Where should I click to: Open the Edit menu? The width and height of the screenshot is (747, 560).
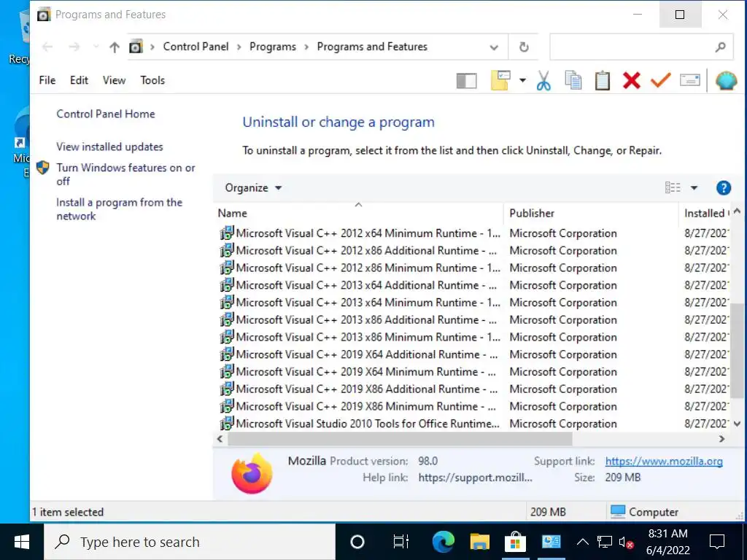pyautogui.click(x=79, y=80)
